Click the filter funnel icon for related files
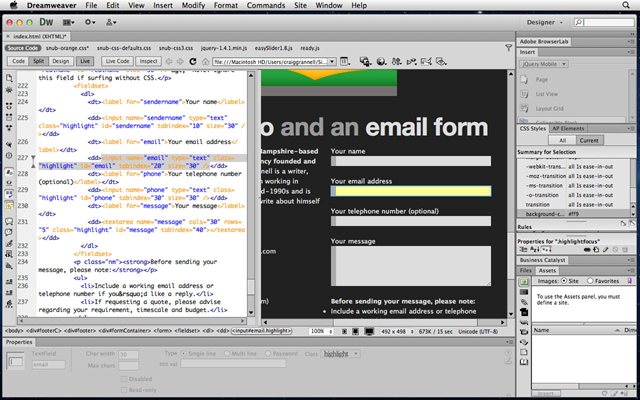 tap(508, 48)
